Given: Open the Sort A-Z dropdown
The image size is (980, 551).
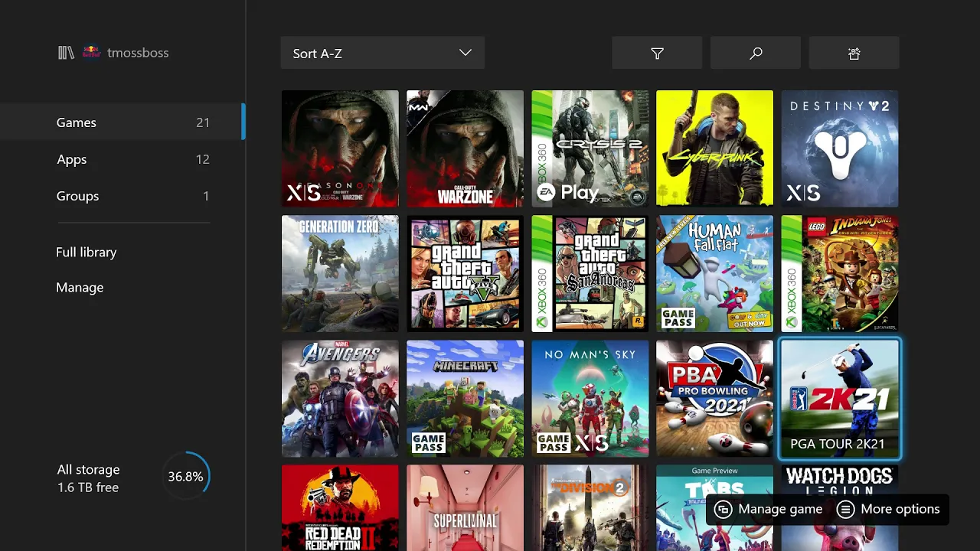Looking at the screenshot, I should point(383,53).
